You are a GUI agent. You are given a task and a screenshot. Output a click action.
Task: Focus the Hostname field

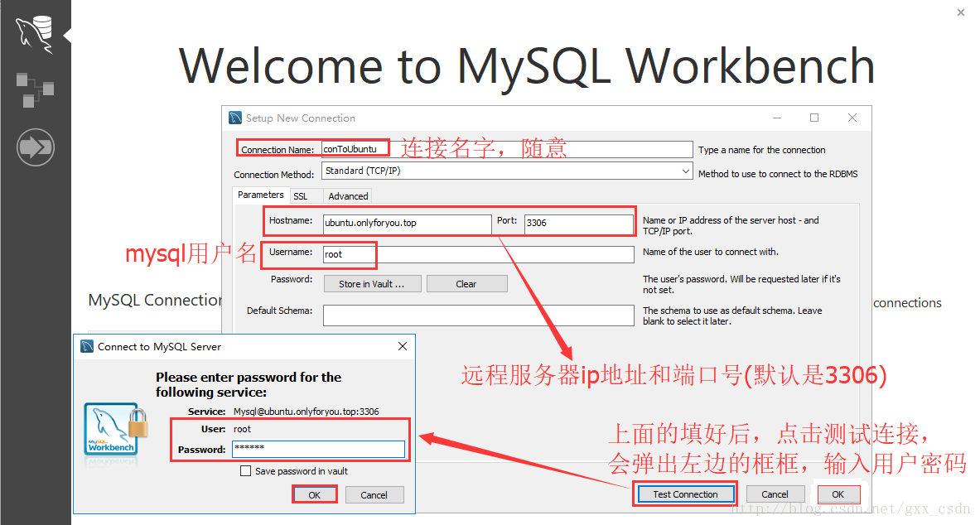407,223
